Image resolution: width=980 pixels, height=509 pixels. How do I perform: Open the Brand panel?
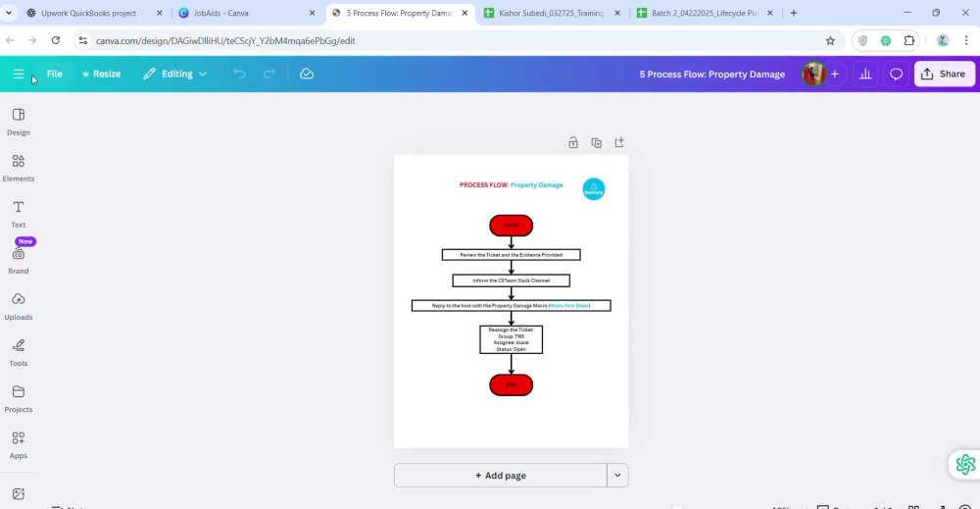(x=18, y=261)
